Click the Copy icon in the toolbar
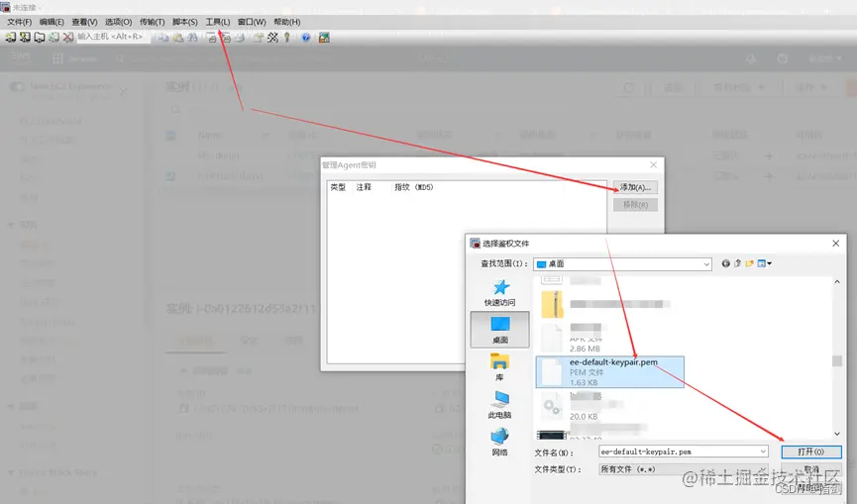857x504 pixels. coord(163,37)
